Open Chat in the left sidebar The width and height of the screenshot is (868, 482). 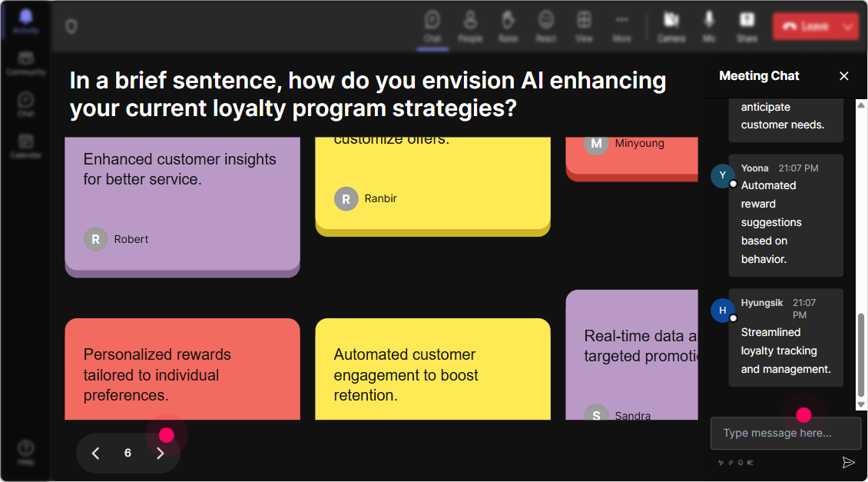25,104
